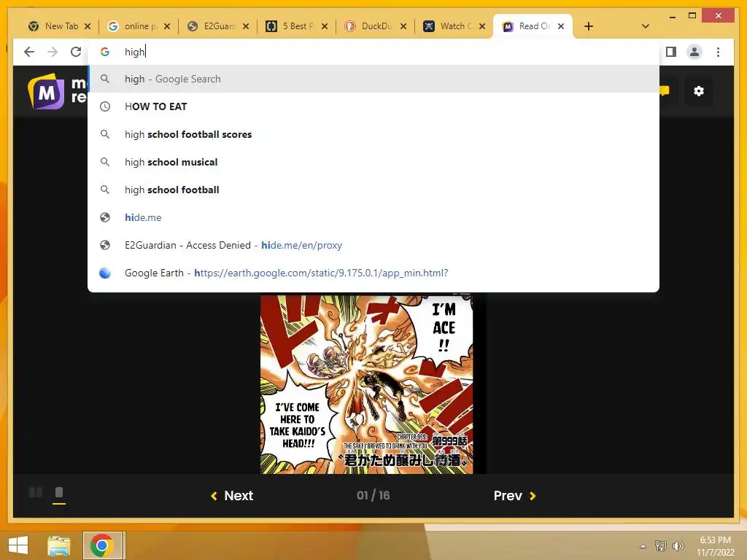
Task: Close the 'Watch O' tab
Action: (x=482, y=26)
